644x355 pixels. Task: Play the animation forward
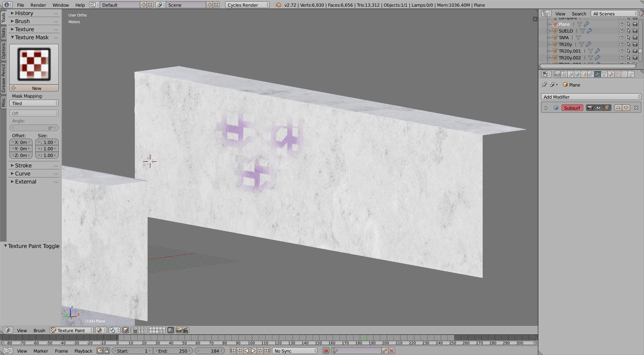pos(253,351)
